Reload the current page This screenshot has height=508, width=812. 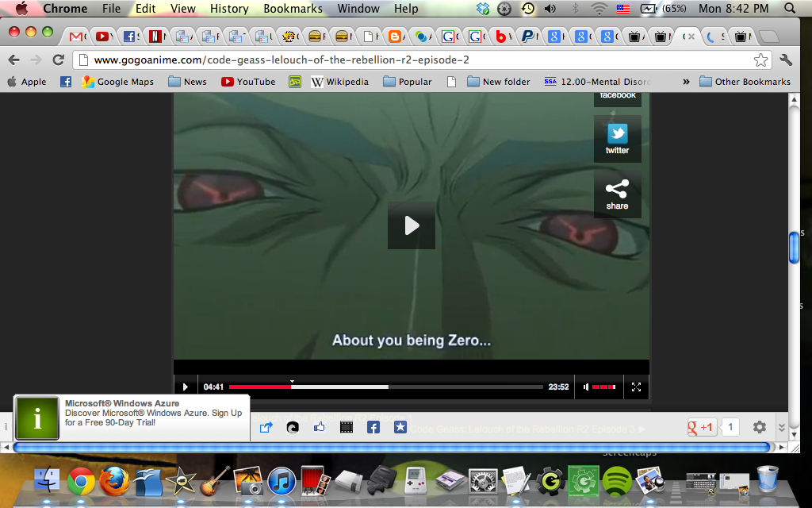tap(59, 60)
